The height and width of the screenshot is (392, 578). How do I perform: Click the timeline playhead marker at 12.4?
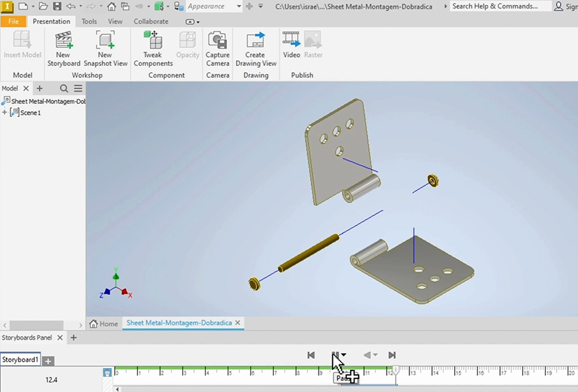tap(395, 370)
